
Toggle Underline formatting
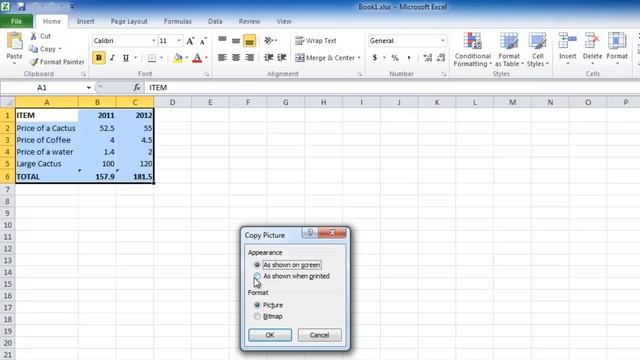point(126,58)
